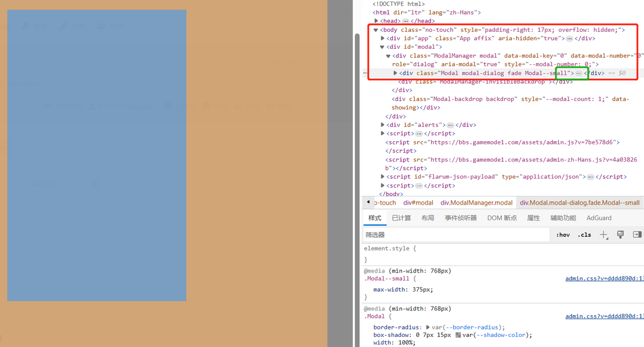Open the 布局 tab

[x=428, y=218]
